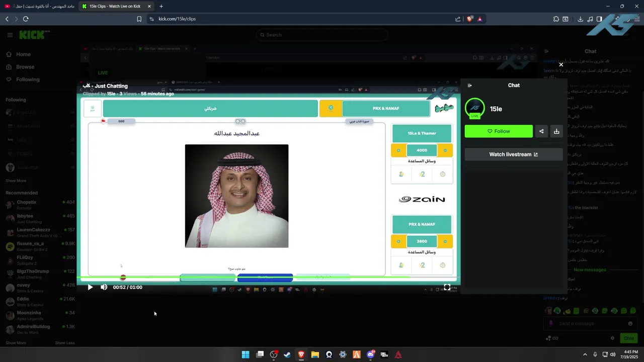Collapse the background chat panel
The width and height of the screenshot is (644, 362).
tap(546, 51)
